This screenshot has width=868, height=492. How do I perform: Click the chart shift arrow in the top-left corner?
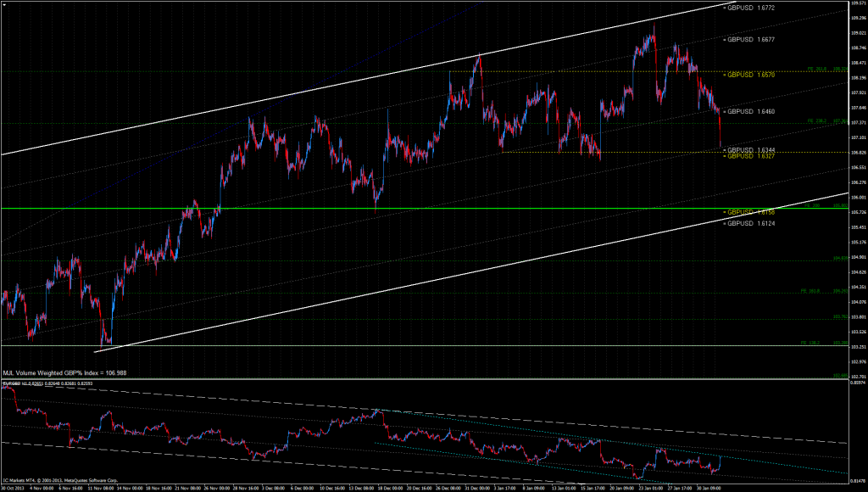coord(4,4)
